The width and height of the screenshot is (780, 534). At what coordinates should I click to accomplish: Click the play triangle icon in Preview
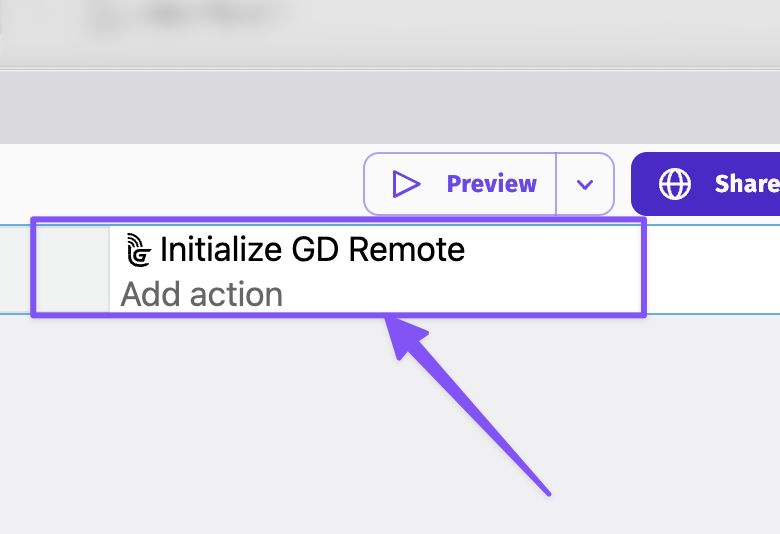(x=405, y=184)
